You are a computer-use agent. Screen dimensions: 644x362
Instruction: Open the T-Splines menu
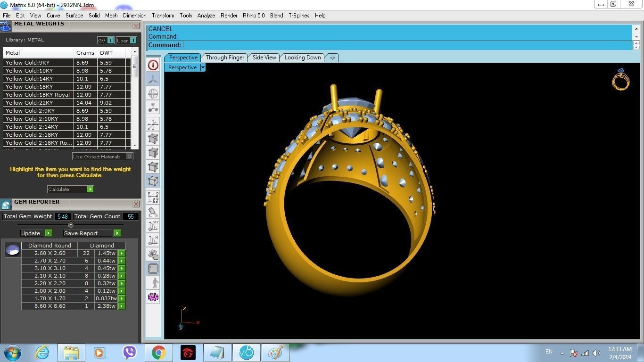point(299,16)
